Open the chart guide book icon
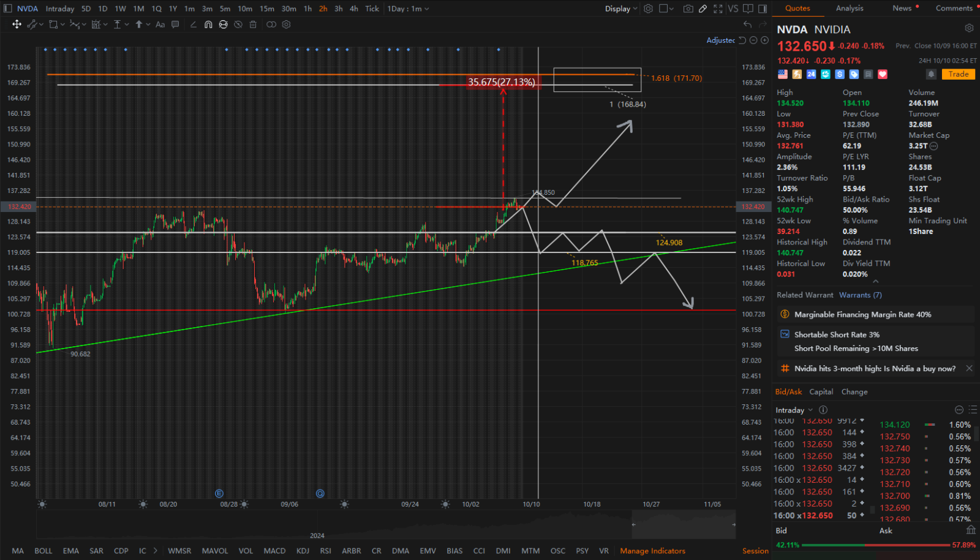The width and height of the screenshot is (980, 560). [748, 9]
